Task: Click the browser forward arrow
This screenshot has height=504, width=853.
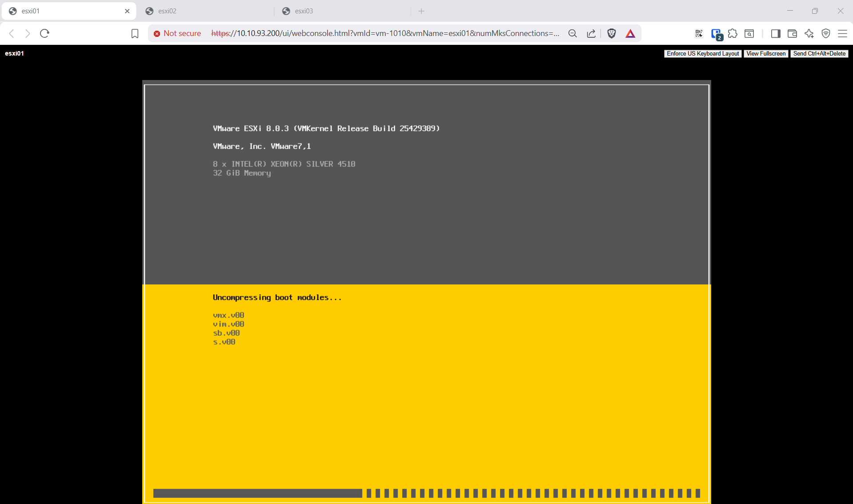Action: click(28, 33)
